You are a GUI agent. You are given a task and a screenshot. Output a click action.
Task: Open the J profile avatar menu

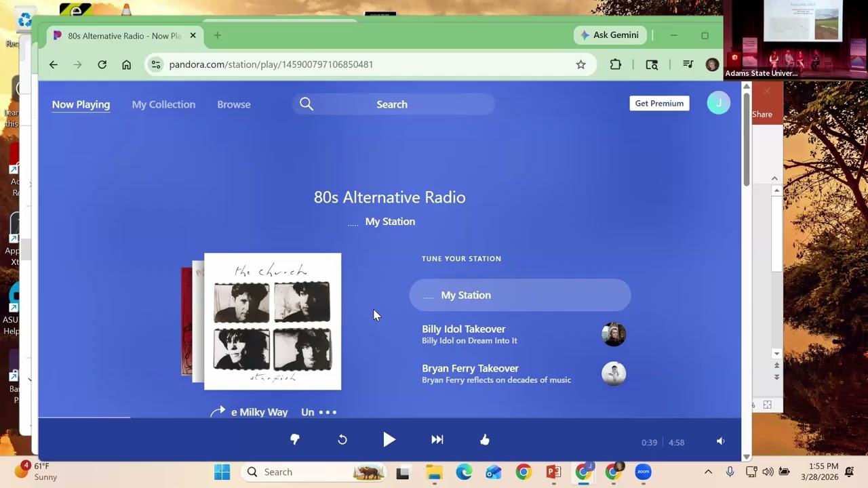(x=719, y=103)
